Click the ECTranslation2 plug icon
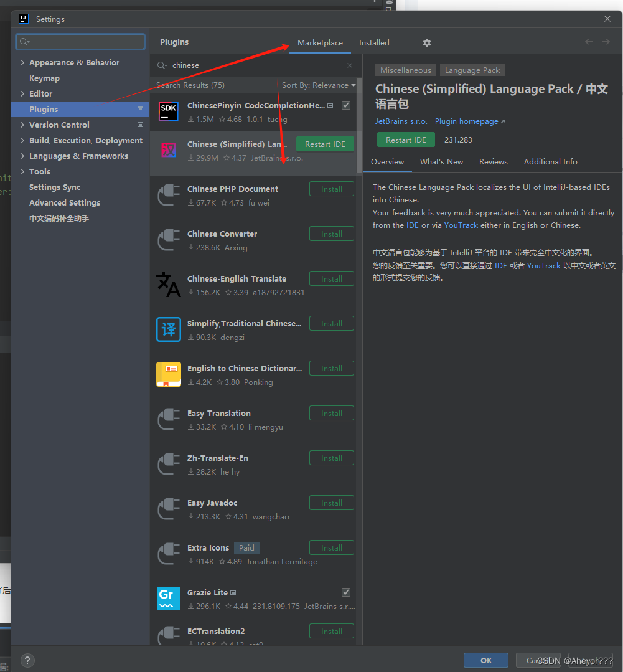 [x=168, y=636]
